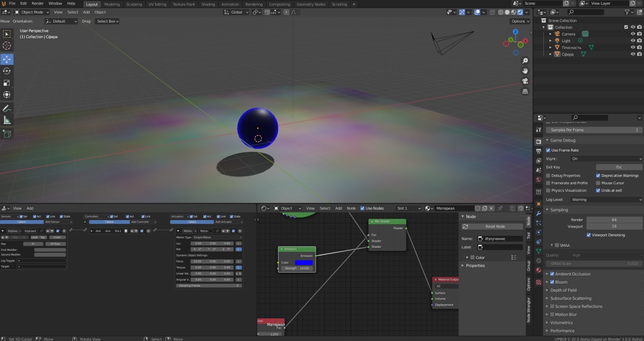Select the Add Cube tool
The width and height of the screenshot is (644, 341).
(x=7, y=133)
